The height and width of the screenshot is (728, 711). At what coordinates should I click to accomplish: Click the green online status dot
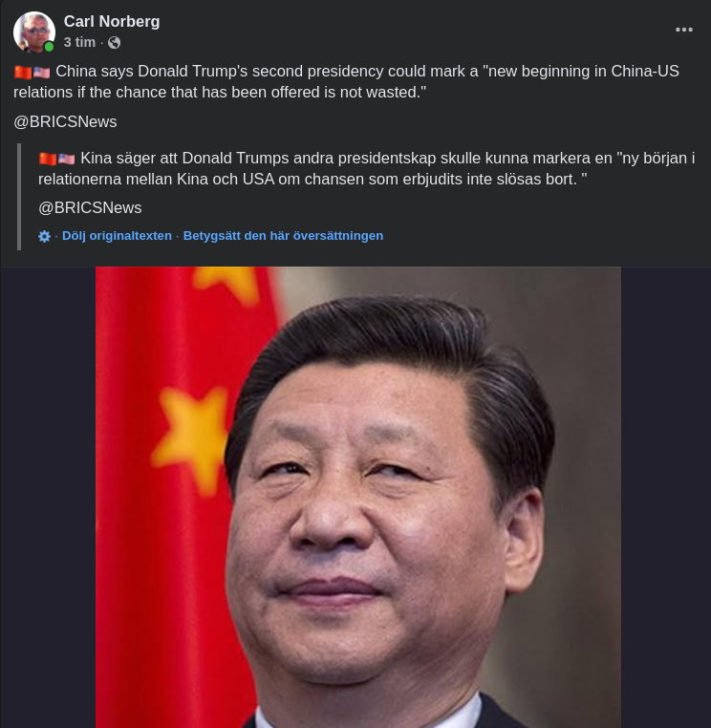[x=49, y=47]
